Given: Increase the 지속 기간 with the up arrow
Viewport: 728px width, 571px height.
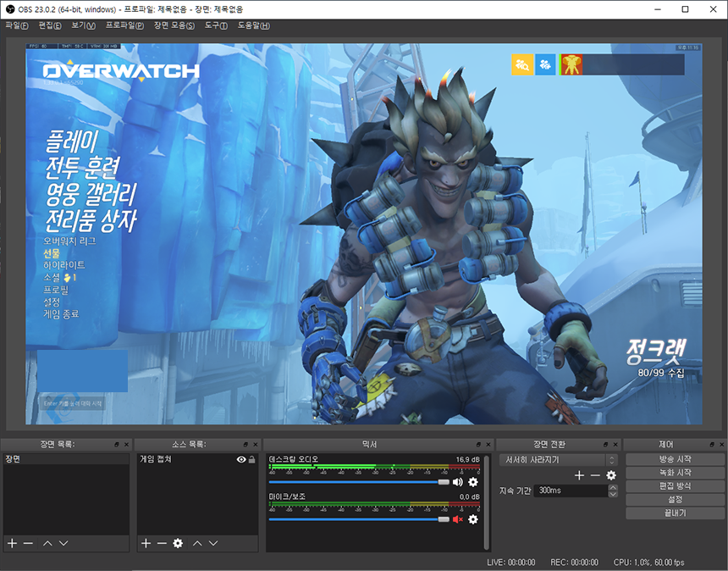Looking at the screenshot, I should [x=613, y=487].
